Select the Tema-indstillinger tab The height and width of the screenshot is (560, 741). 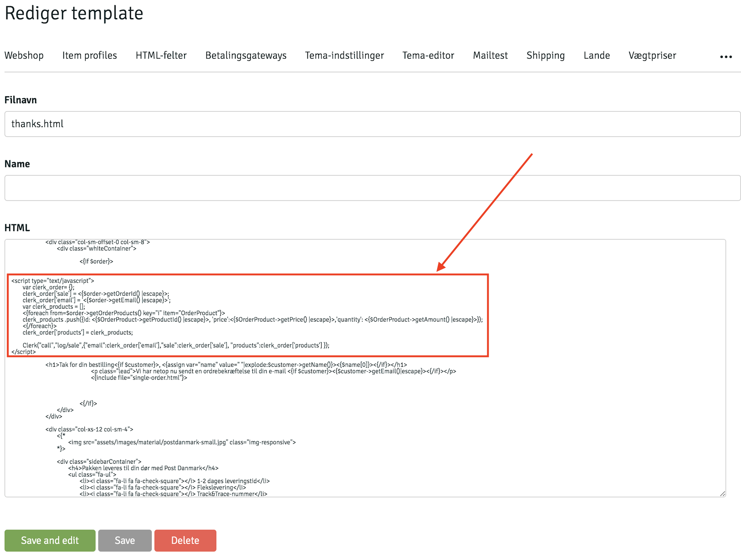[344, 56]
